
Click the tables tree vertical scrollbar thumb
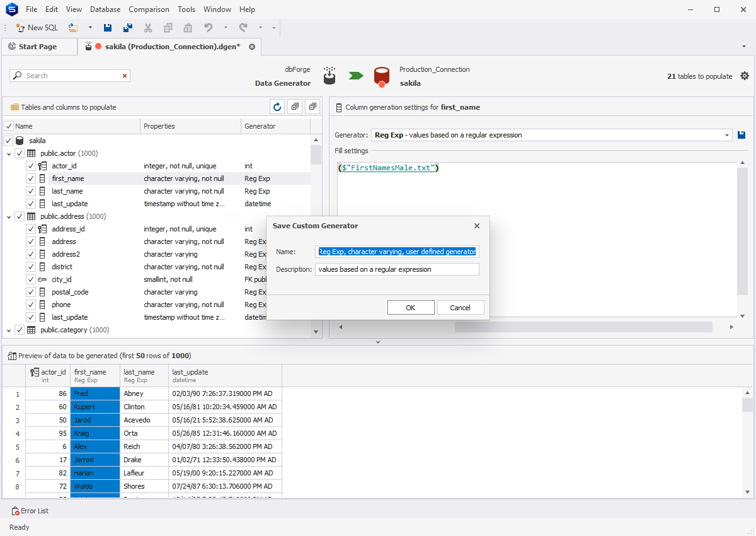(316, 154)
